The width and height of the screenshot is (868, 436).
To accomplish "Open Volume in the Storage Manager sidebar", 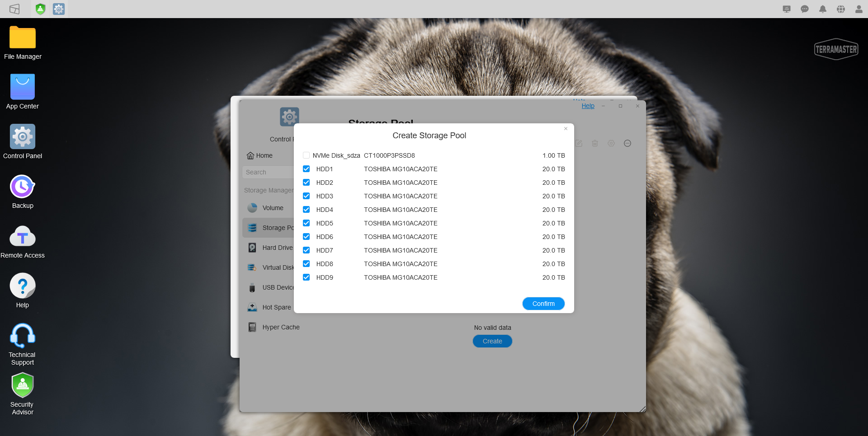I will coord(268,208).
